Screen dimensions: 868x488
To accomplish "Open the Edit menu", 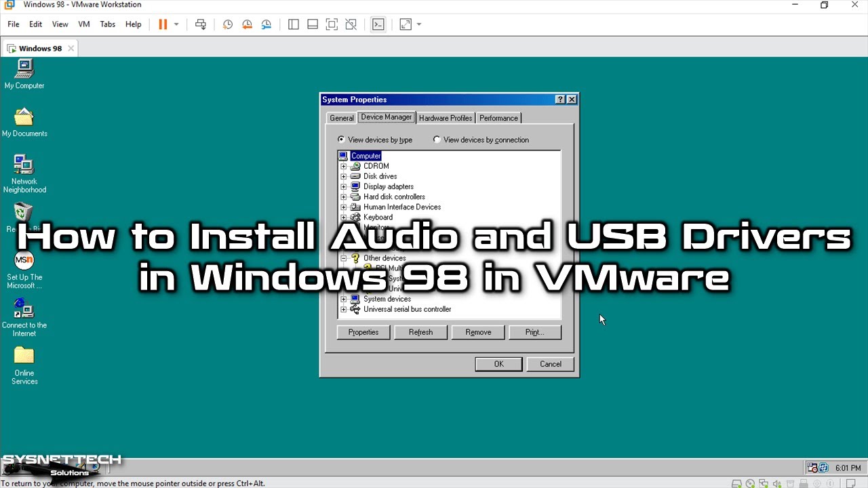I will pyautogui.click(x=36, y=24).
